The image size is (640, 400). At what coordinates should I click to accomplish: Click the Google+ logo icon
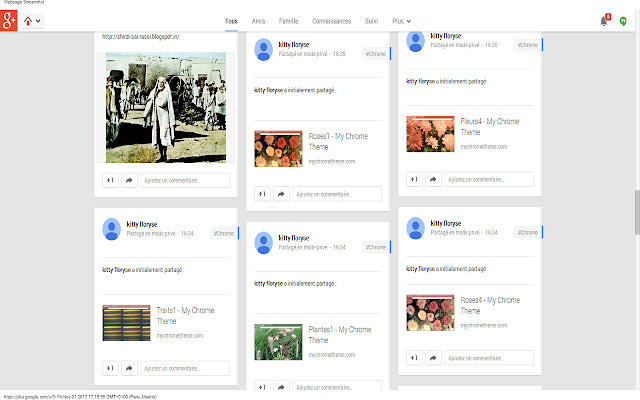point(10,22)
